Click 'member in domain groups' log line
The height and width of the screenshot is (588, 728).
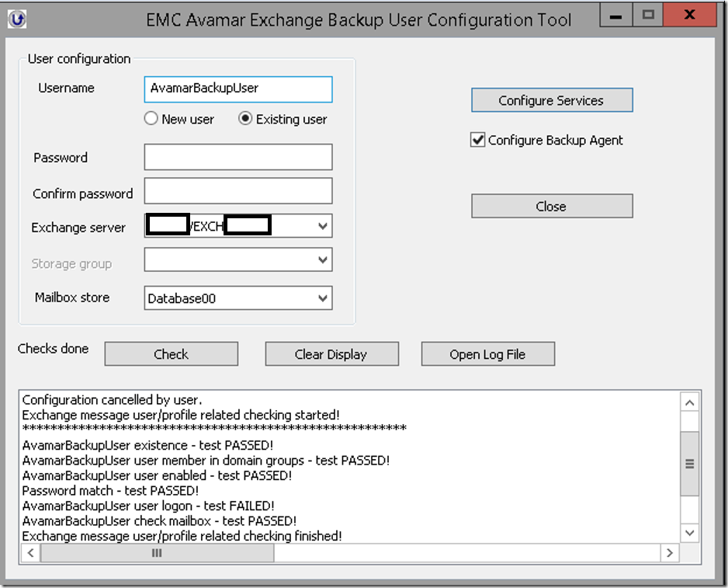206,461
